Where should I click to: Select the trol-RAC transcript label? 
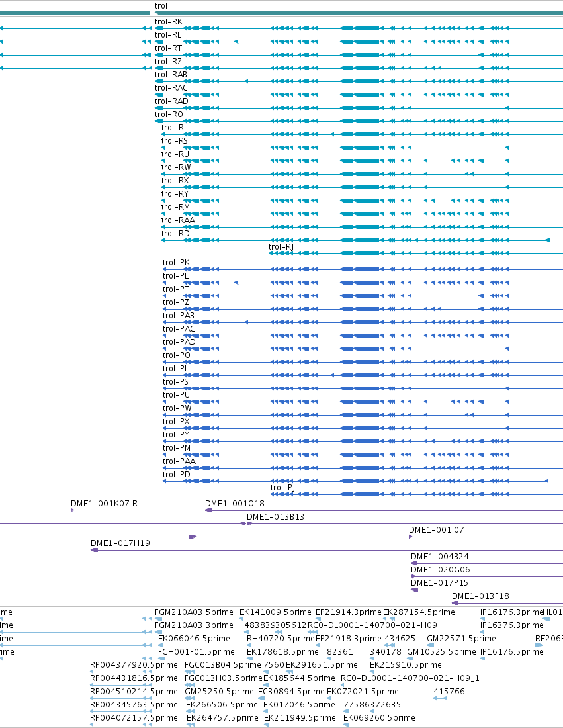coord(171,88)
